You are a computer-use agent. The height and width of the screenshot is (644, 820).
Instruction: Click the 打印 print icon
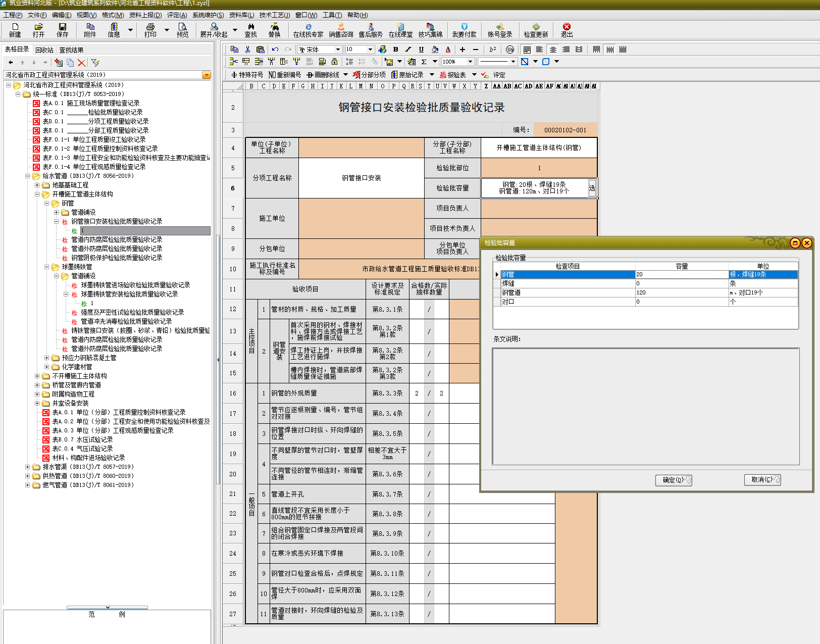coord(150,30)
